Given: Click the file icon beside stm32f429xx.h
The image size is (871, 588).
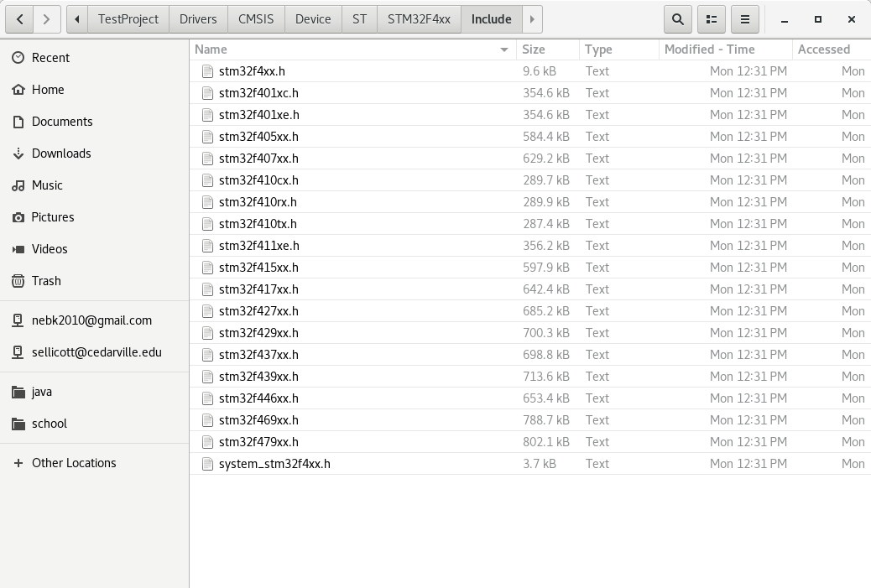Looking at the screenshot, I should pyautogui.click(x=208, y=333).
